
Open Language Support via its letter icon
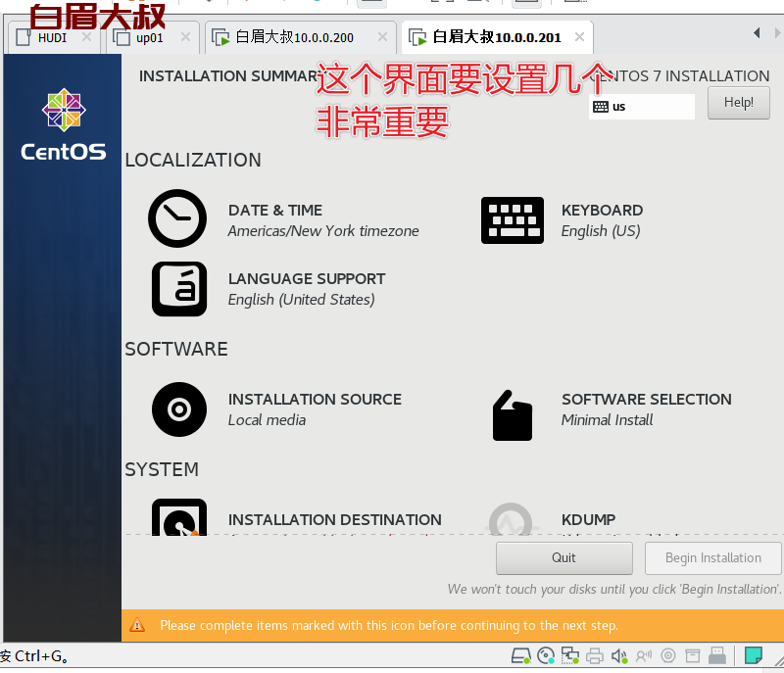pos(179,289)
